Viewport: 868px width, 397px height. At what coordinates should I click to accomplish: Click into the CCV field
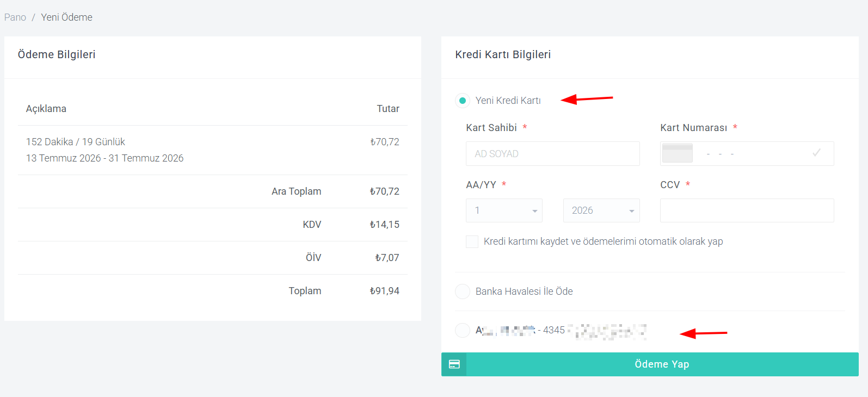click(x=747, y=210)
